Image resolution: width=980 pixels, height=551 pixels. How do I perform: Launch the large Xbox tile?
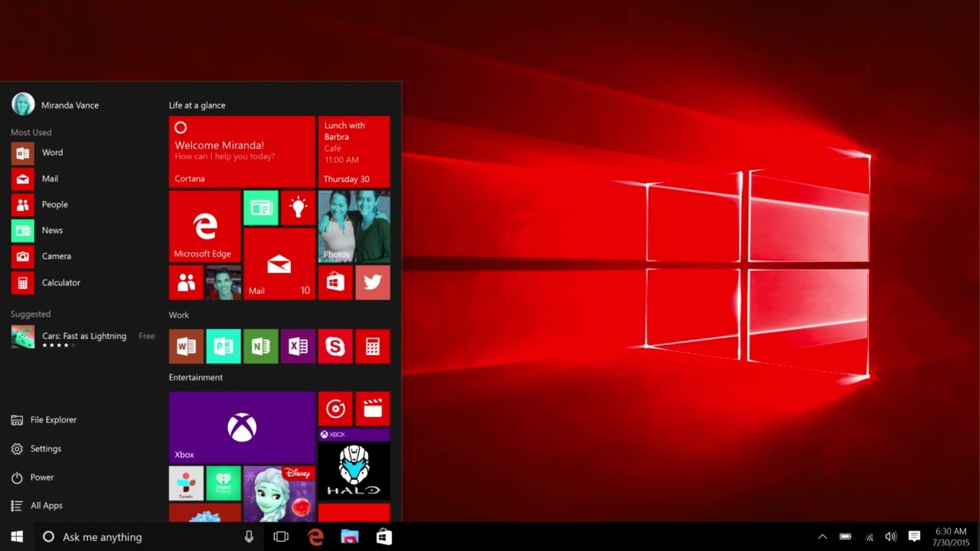pyautogui.click(x=242, y=427)
